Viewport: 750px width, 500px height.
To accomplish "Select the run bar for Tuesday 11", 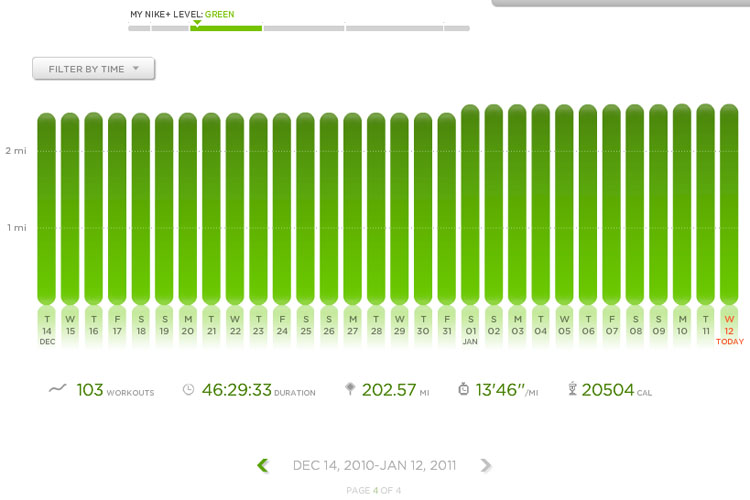I will [706, 204].
